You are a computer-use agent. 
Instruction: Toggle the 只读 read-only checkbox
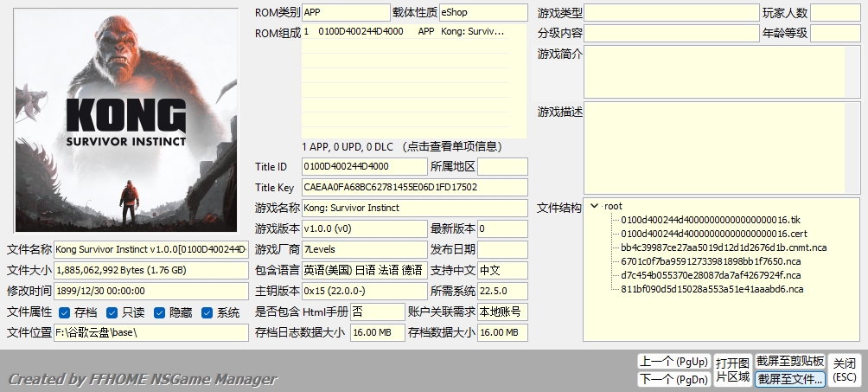coord(112,313)
